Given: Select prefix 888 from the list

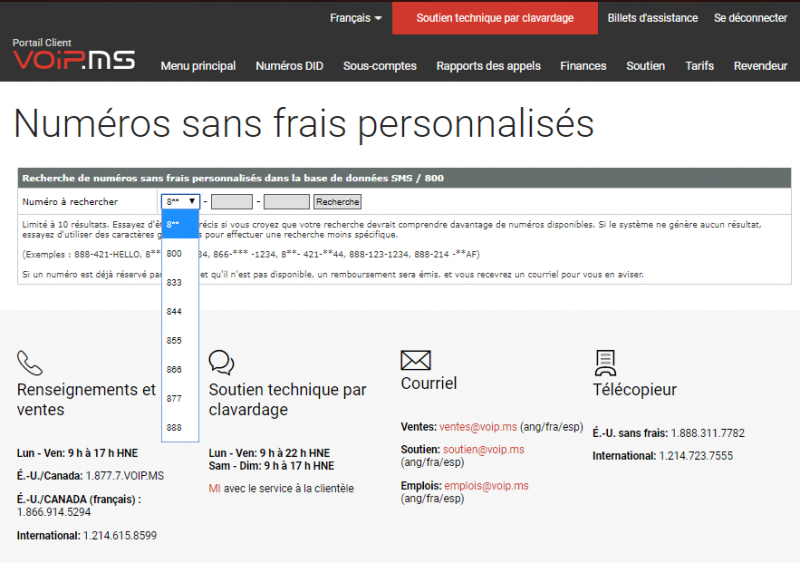Looking at the screenshot, I should coord(180,427).
